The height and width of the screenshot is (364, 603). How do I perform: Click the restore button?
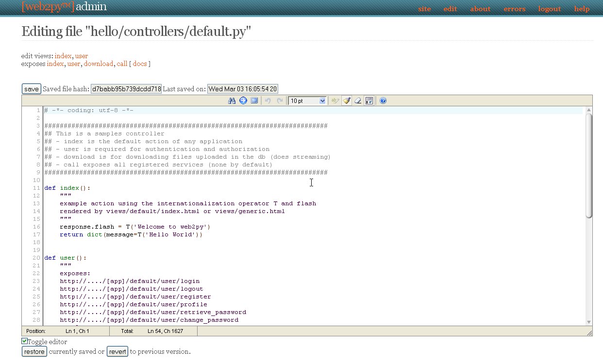point(34,351)
